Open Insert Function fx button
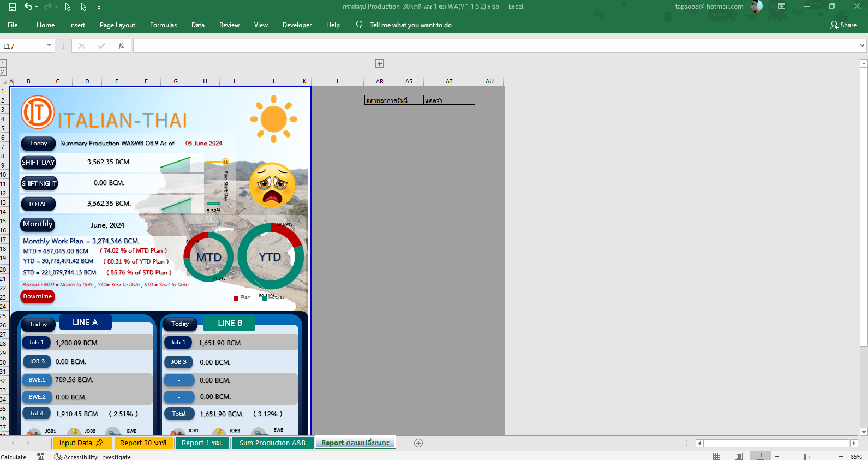 tap(121, 46)
